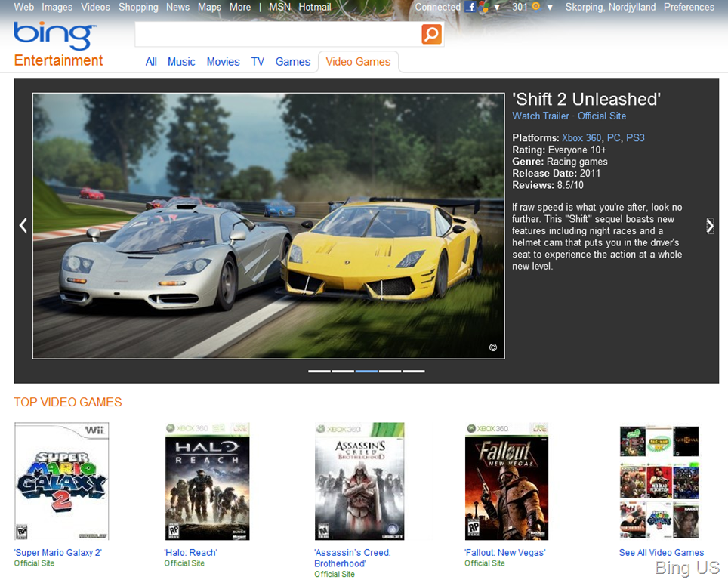Click the PC platform link
Image resolution: width=728 pixels, height=580 pixels.
[x=614, y=138]
